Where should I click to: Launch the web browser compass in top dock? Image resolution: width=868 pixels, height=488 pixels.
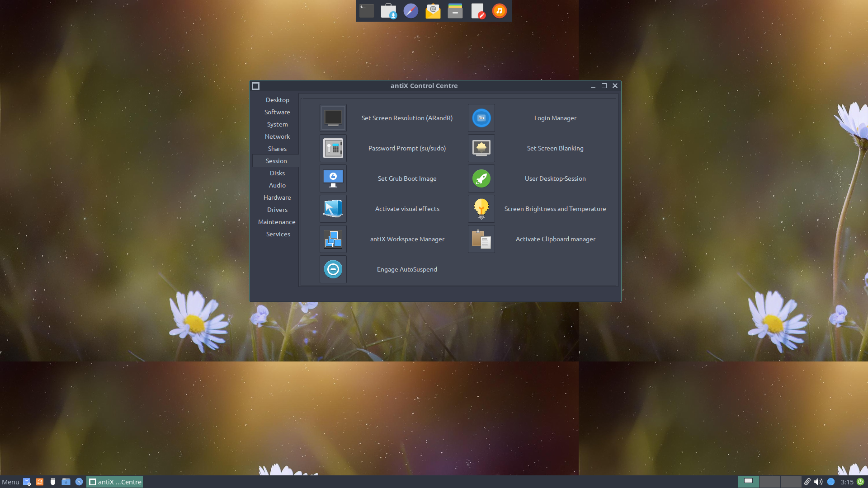(x=410, y=11)
